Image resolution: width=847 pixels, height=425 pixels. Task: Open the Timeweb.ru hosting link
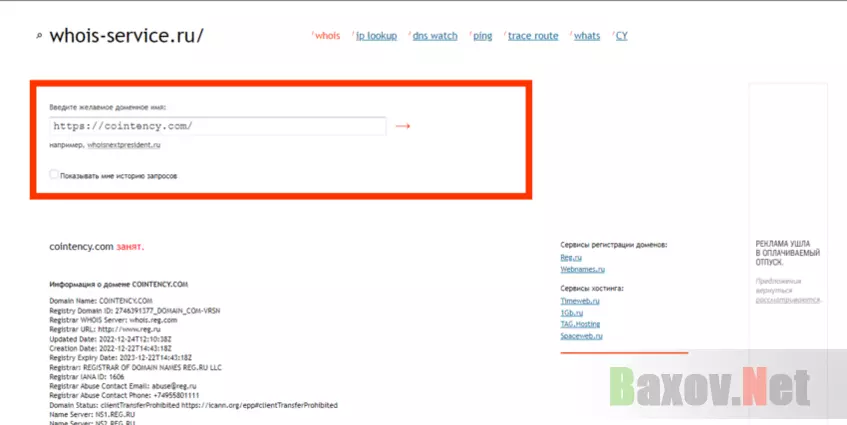coord(580,301)
